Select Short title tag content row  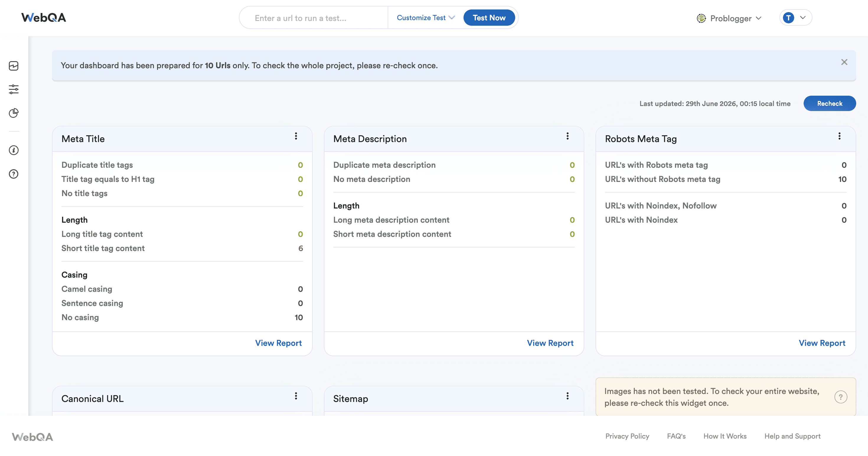tap(182, 248)
